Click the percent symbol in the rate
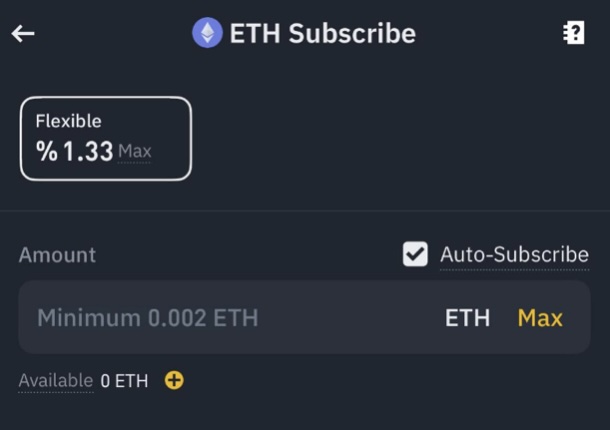The width and height of the screenshot is (610, 430). click(47, 153)
